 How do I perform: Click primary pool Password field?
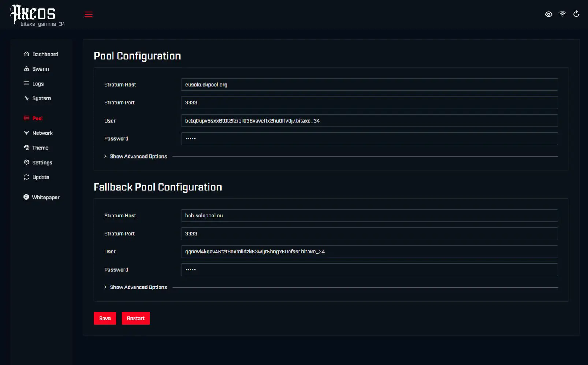point(369,138)
